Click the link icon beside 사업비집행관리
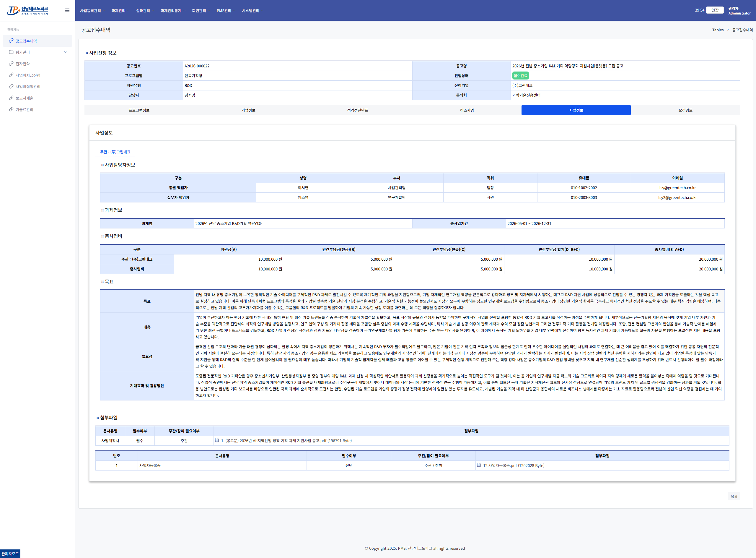 pos(11,87)
